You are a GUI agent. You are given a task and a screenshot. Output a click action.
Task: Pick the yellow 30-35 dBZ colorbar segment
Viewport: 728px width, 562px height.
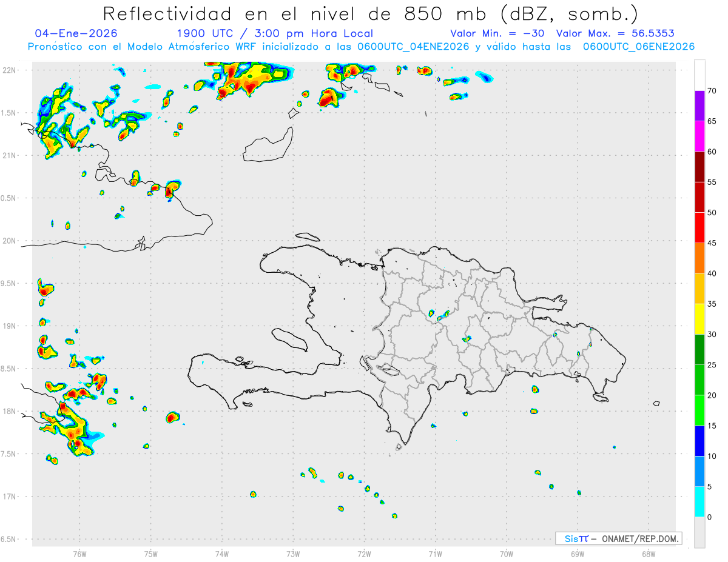pyautogui.click(x=699, y=319)
